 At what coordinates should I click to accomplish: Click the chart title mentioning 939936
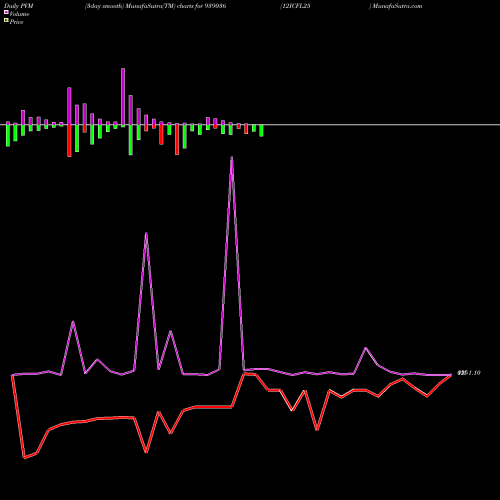(x=155, y=6)
